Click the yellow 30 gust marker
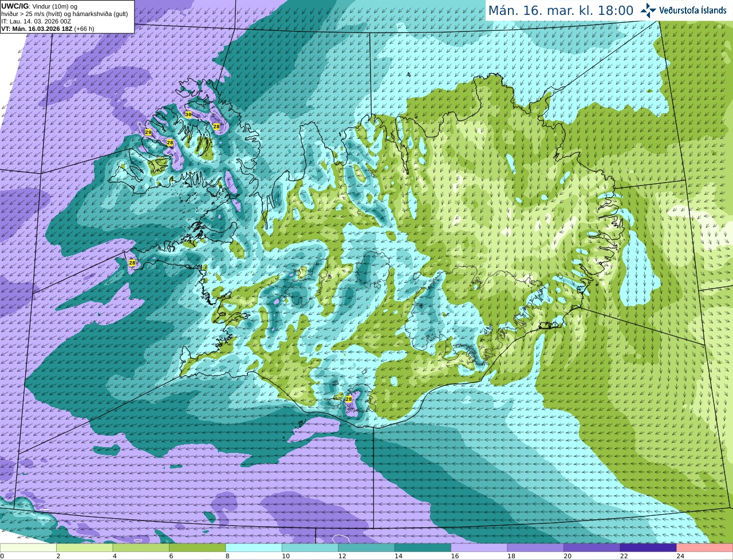 [188, 115]
